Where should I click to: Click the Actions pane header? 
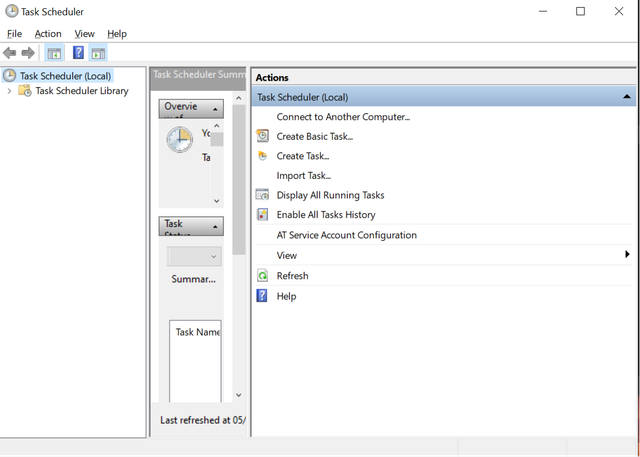(444, 78)
